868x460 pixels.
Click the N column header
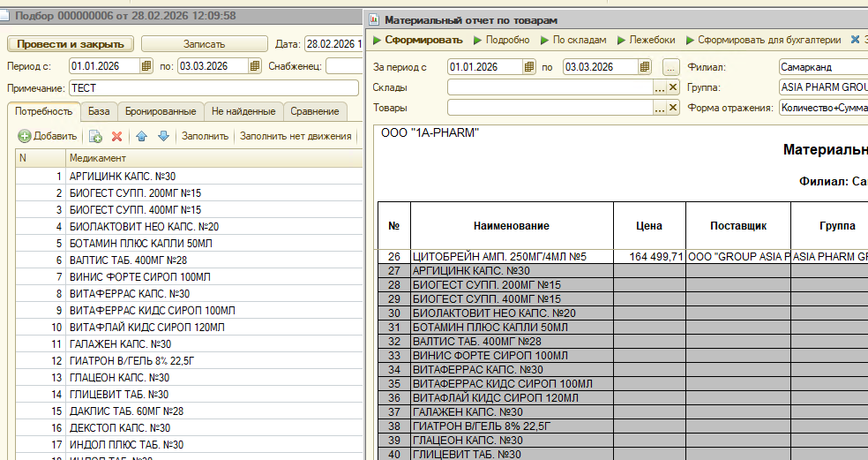41,158
